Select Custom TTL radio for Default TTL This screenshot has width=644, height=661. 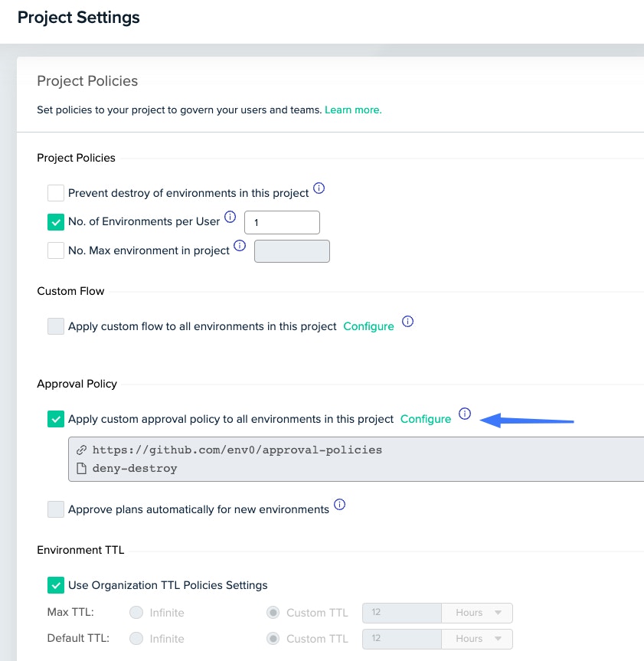point(273,638)
